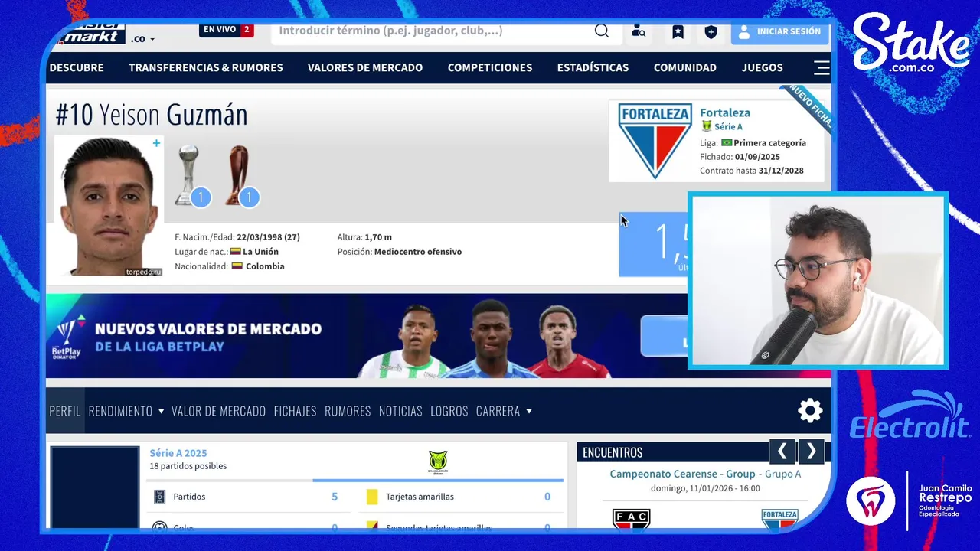Image resolution: width=980 pixels, height=551 pixels.
Task: Click Yeison Guzmán's portrait photo
Action: 109,206
